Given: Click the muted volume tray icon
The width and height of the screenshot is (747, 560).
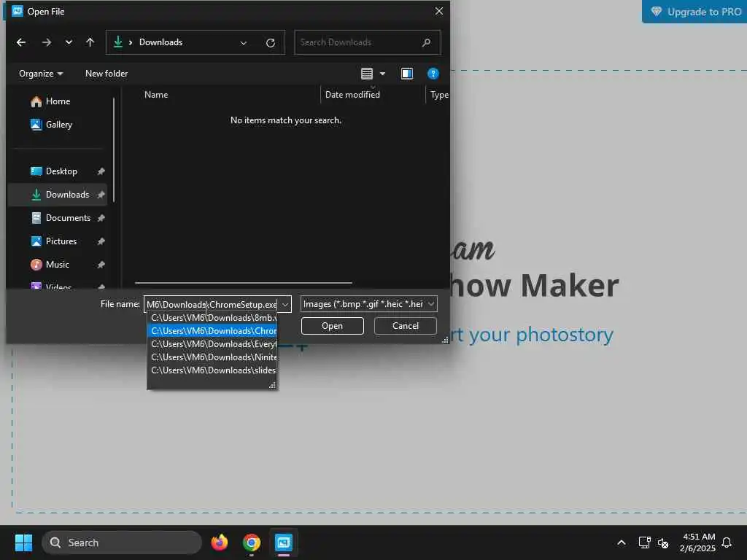Looking at the screenshot, I should [663, 542].
